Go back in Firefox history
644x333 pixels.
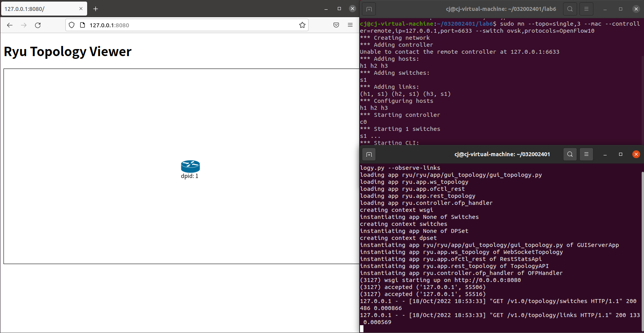pos(10,25)
